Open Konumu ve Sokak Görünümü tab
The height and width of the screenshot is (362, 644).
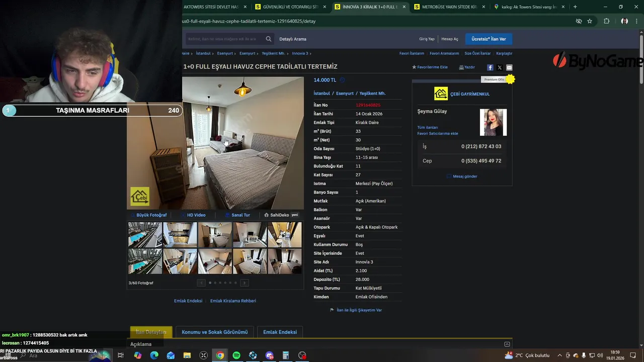pyautogui.click(x=215, y=332)
